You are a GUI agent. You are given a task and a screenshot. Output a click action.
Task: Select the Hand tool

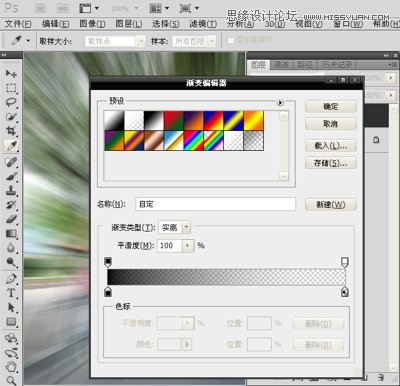click(x=11, y=367)
